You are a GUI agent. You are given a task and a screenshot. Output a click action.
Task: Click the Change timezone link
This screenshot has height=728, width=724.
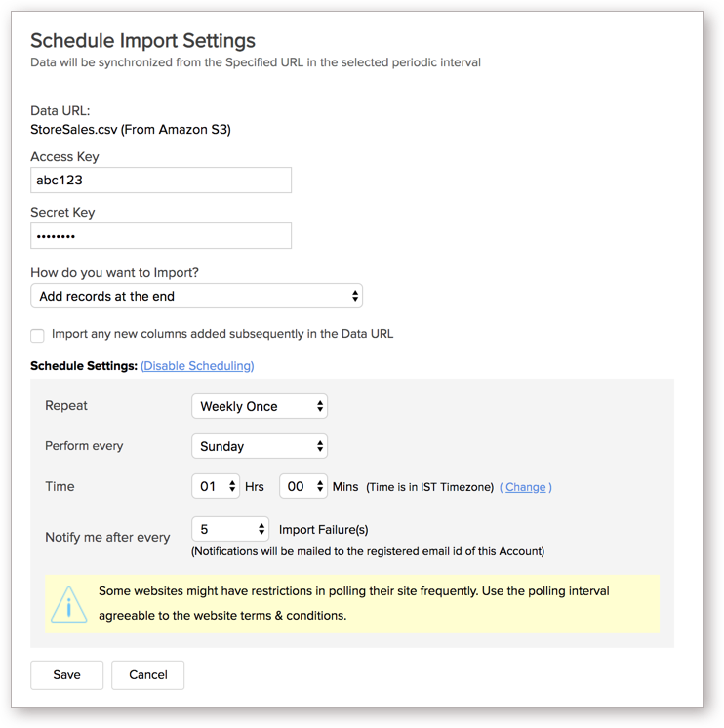pyautogui.click(x=525, y=487)
